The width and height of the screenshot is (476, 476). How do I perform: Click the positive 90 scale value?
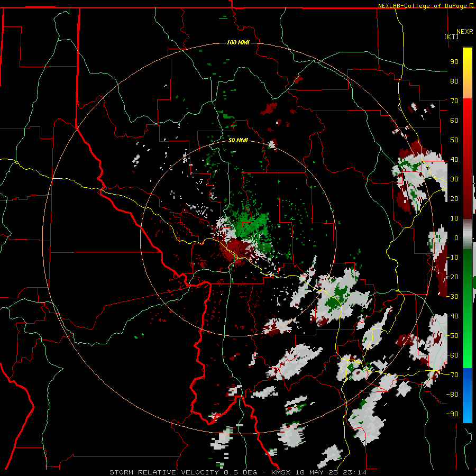point(454,62)
